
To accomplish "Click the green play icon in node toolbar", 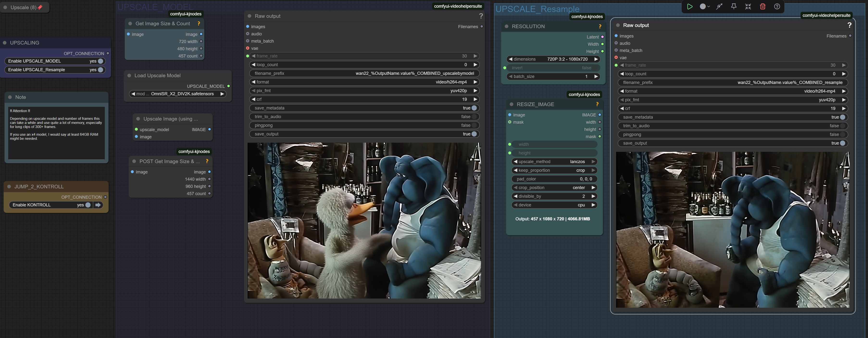I will 690,6.
